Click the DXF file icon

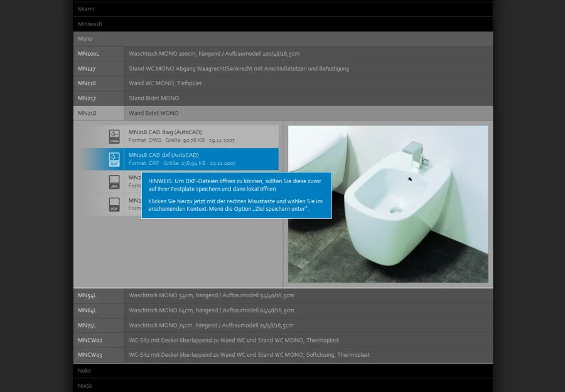click(114, 159)
